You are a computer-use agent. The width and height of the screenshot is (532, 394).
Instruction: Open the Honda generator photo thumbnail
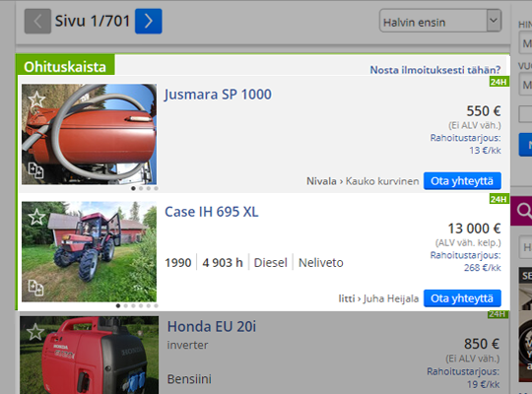[x=89, y=355]
